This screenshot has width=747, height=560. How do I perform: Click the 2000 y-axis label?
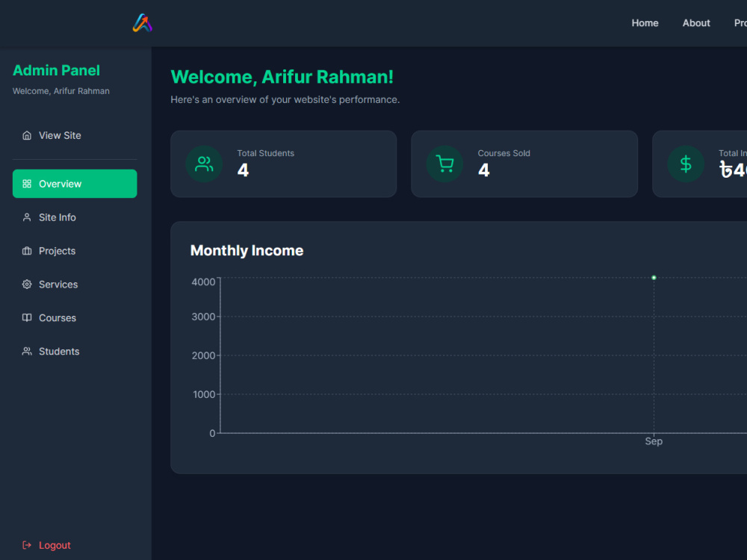(203, 355)
